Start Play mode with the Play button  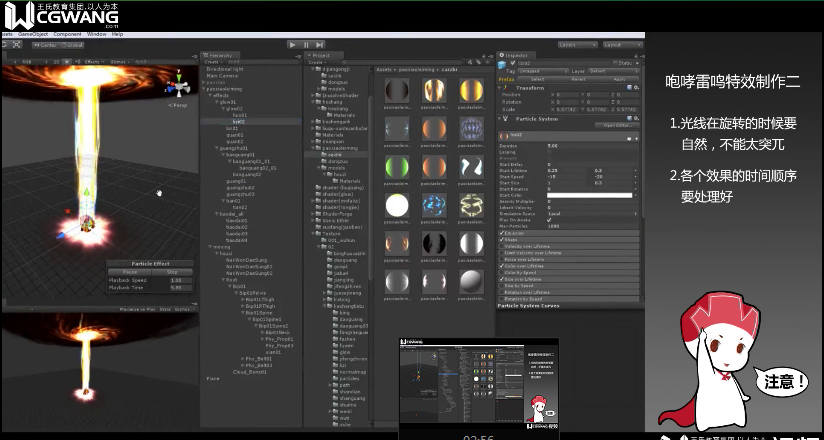click(293, 45)
